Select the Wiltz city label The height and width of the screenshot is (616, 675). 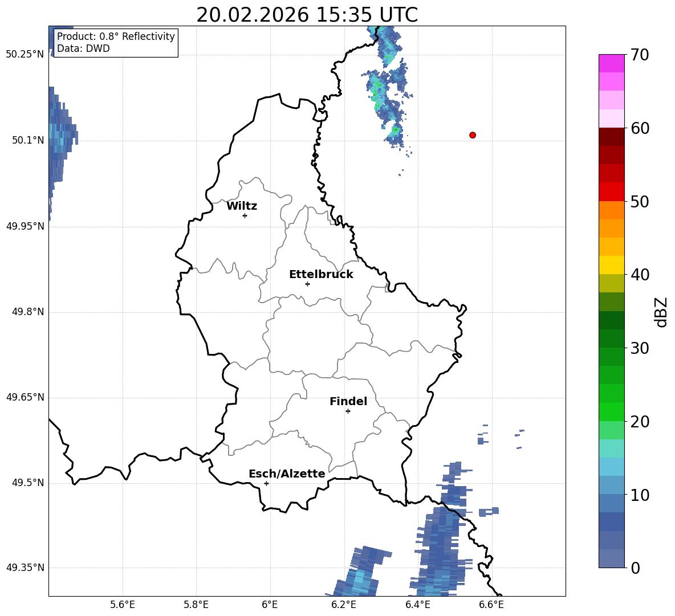[242, 206]
